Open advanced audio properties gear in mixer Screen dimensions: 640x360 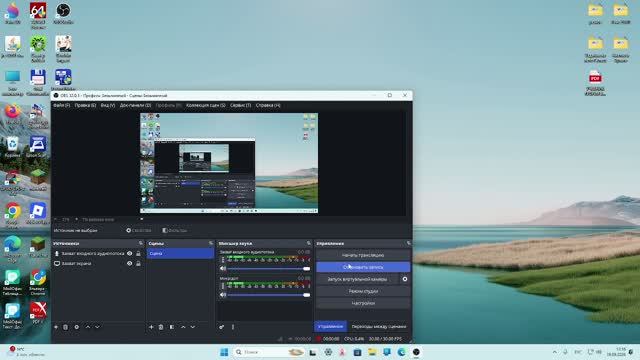coord(222,327)
